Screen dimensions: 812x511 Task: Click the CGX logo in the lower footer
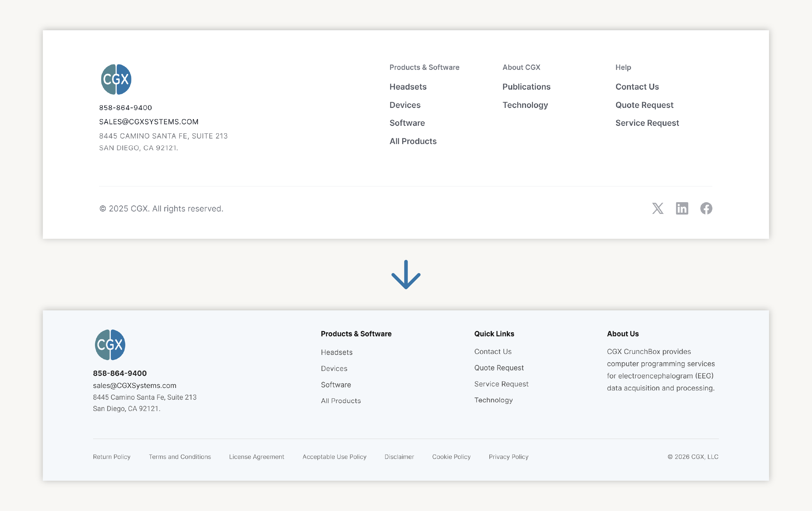point(110,345)
